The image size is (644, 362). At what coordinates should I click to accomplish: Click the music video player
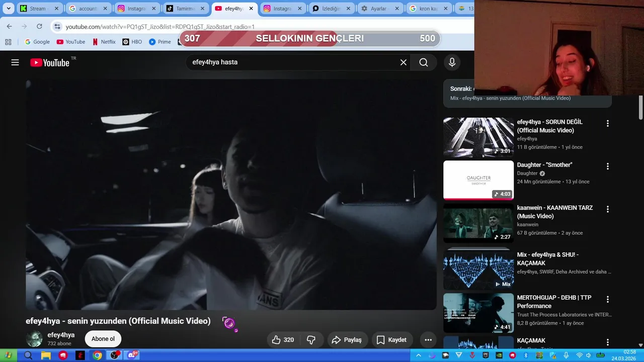point(231,195)
